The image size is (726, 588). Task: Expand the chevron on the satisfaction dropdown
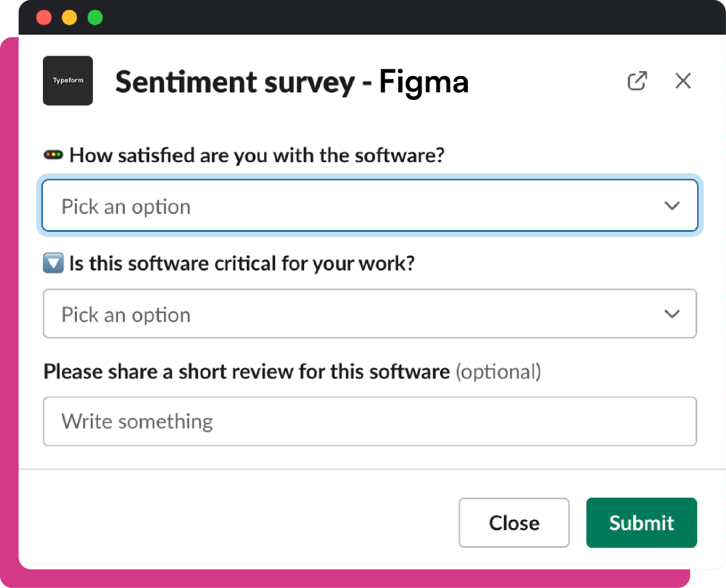pyautogui.click(x=672, y=206)
